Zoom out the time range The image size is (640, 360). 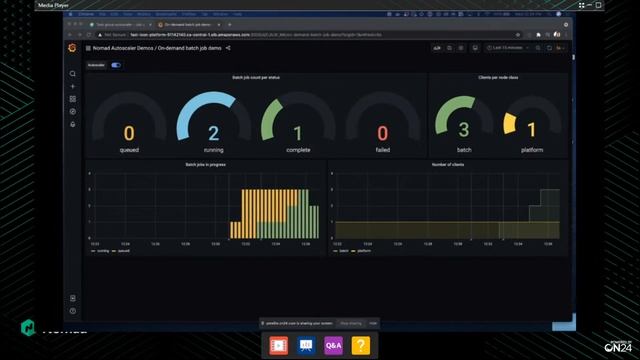(x=538, y=48)
